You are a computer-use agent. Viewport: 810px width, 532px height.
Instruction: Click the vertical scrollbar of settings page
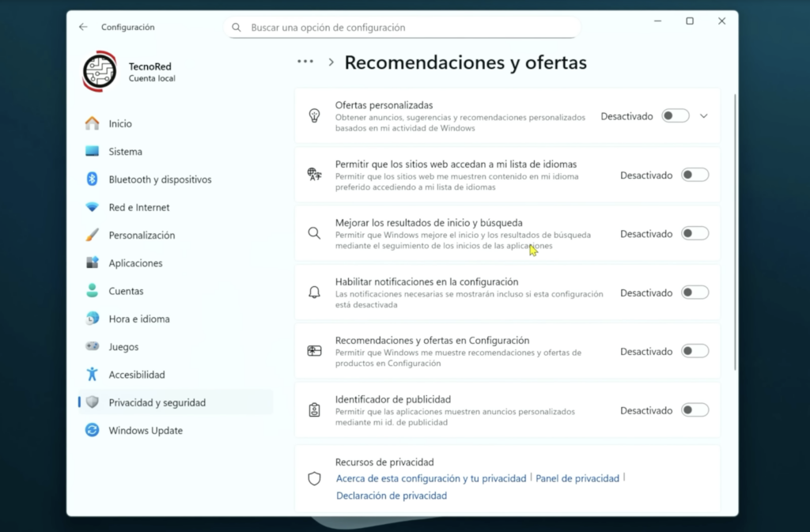pyautogui.click(x=735, y=232)
